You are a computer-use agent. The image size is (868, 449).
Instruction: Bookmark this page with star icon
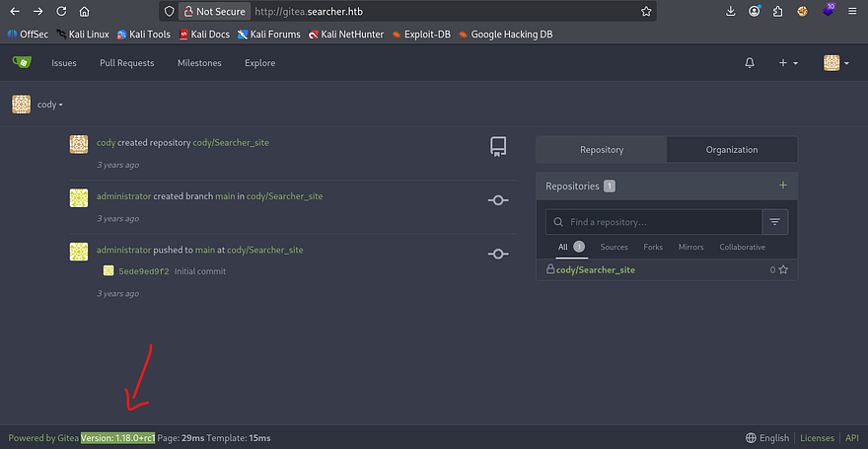[x=646, y=12]
